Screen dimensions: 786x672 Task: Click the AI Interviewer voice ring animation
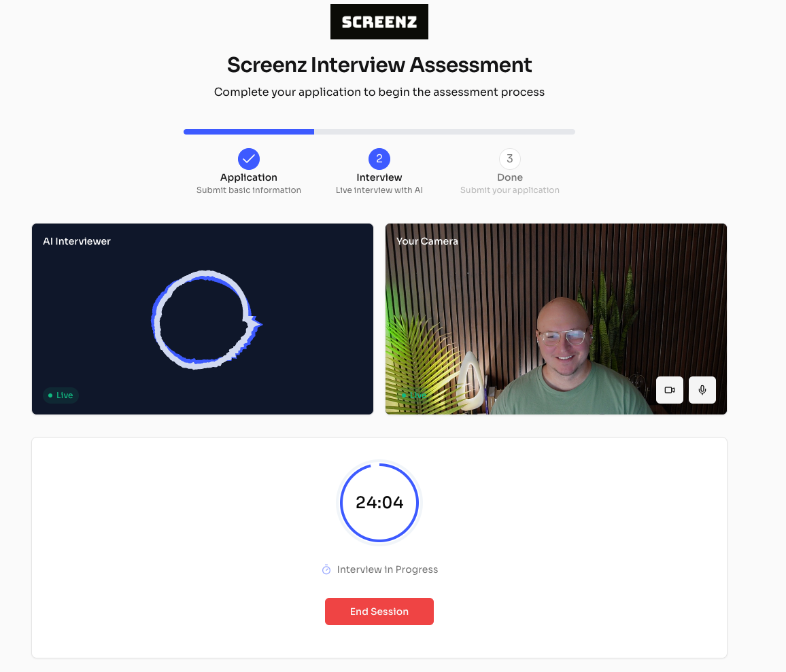(206, 320)
